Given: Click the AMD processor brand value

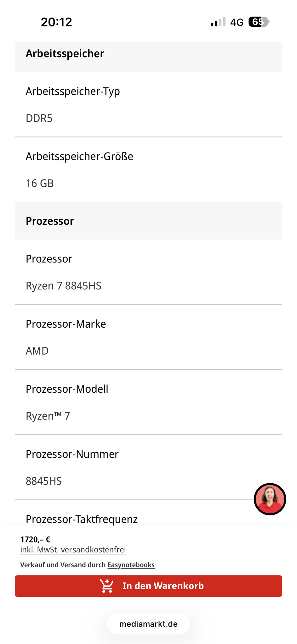Looking at the screenshot, I should 37,351.
